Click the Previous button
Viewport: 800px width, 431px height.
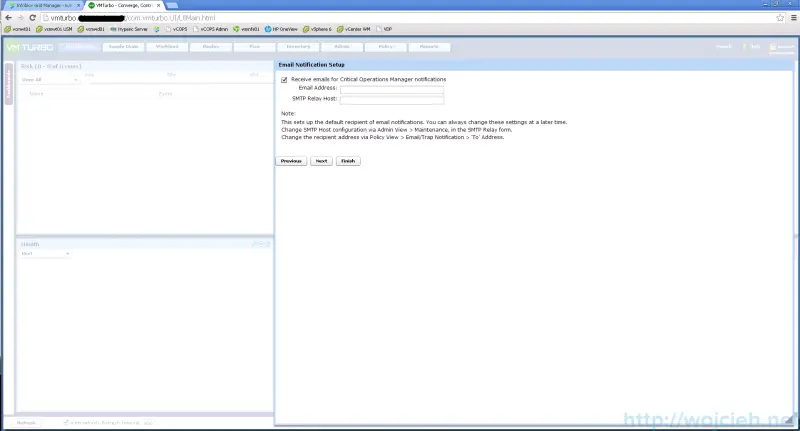coord(291,161)
